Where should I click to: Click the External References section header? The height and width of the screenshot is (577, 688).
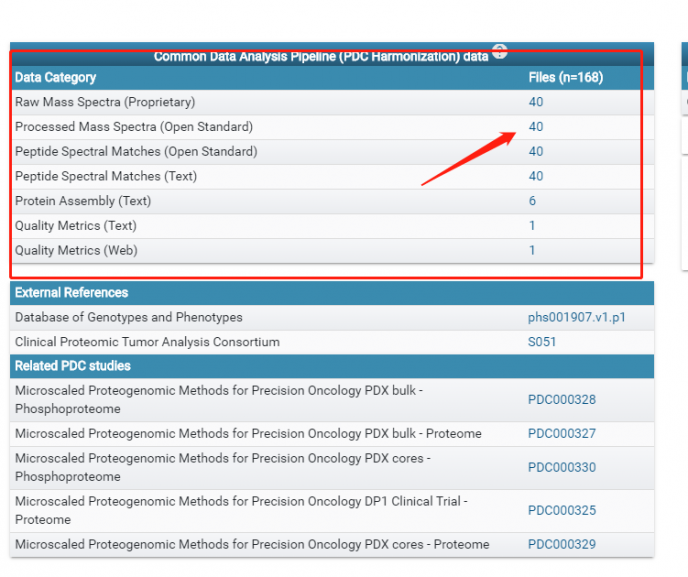[72, 293]
